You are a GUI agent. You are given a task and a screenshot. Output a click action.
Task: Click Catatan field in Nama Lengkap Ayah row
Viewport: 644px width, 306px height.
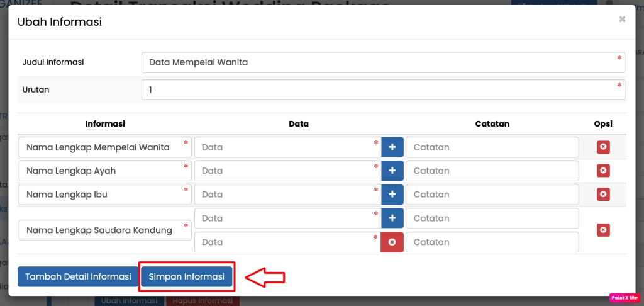click(492, 171)
